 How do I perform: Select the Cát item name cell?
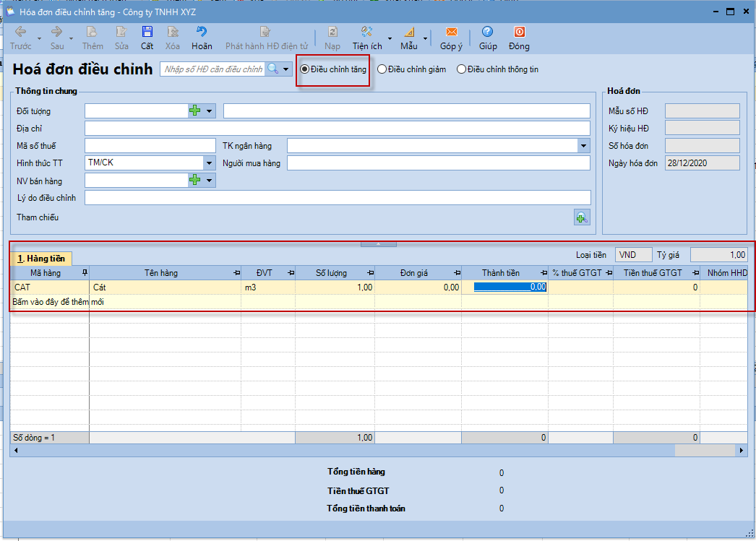[x=166, y=287]
